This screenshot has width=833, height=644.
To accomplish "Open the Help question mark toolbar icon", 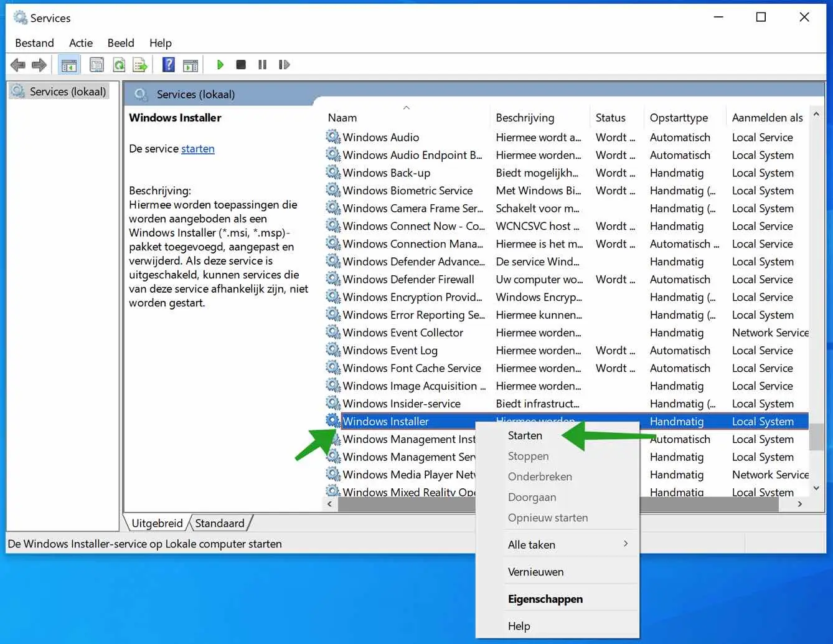I will pos(168,65).
